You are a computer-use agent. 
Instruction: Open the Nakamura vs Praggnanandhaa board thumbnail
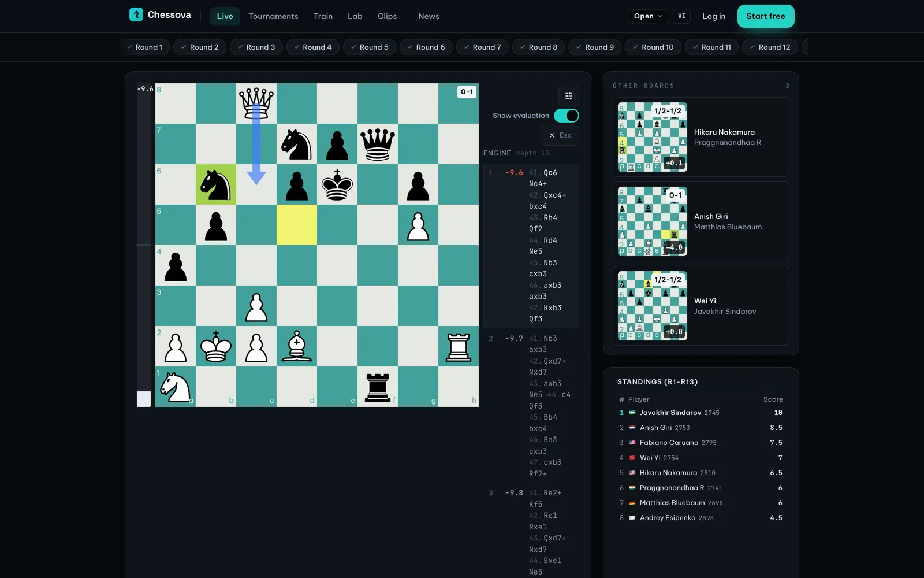[653, 137]
